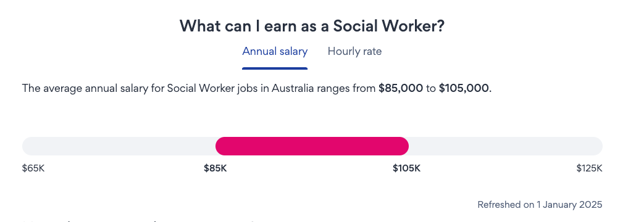Click the $85K label under the bar
The image size is (644, 222).
(215, 168)
